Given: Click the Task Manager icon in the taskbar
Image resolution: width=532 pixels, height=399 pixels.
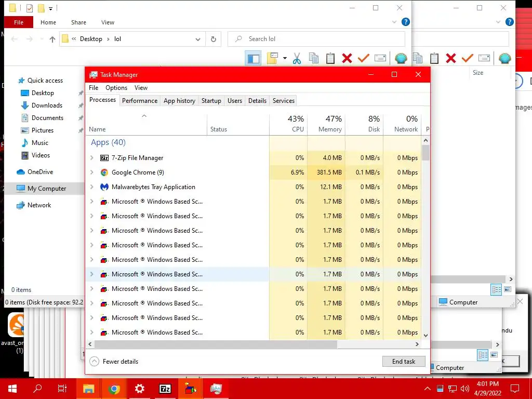Looking at the screenshot, I should (x=216, y=389).
